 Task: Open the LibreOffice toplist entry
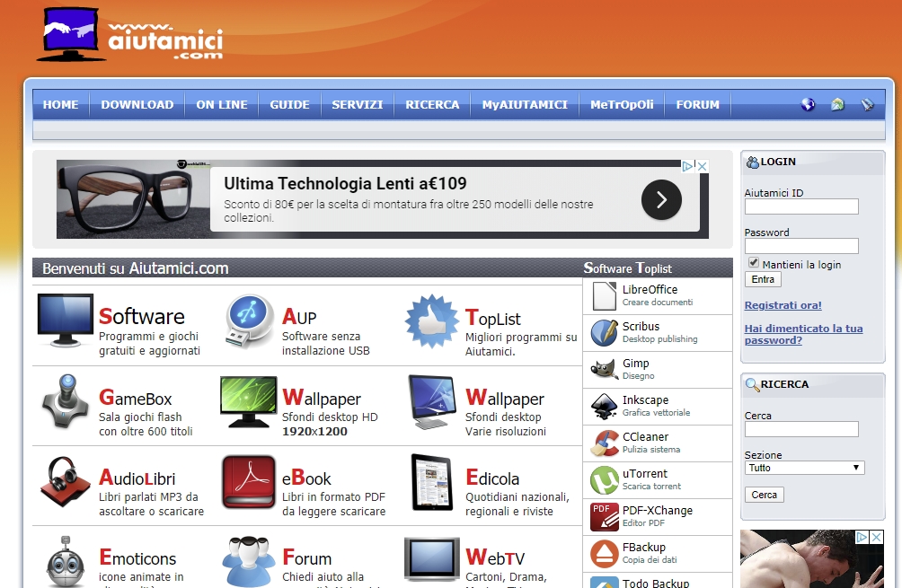[x=658, y=296]
